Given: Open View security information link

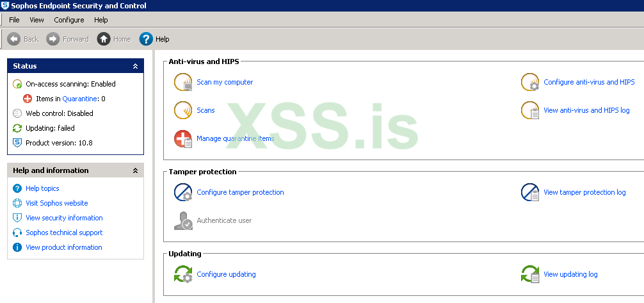Looking at the screenshot, I should tap(64, 218).
